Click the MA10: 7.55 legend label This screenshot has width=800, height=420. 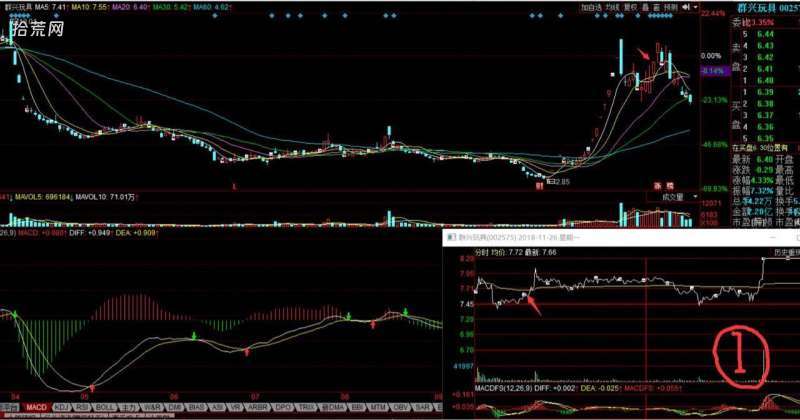tap(89, 8)
